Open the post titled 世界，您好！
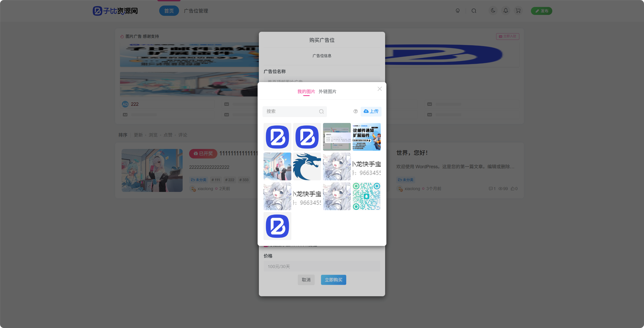644x328 pixels. pyautogui.click(x=412, y=153)
